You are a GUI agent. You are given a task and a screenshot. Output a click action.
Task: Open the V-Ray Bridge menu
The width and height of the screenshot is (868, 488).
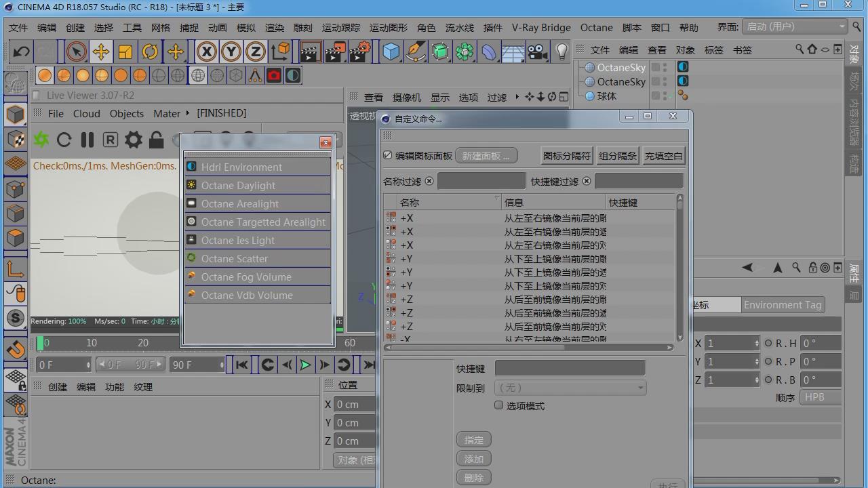click(x=541, y=28)
